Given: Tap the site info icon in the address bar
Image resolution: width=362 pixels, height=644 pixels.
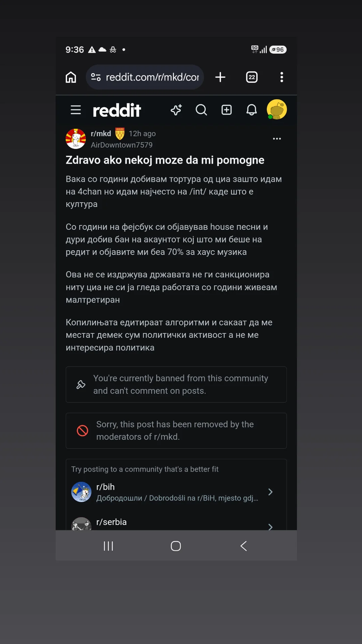Looking at the screenshot, I should click(96, 77).
